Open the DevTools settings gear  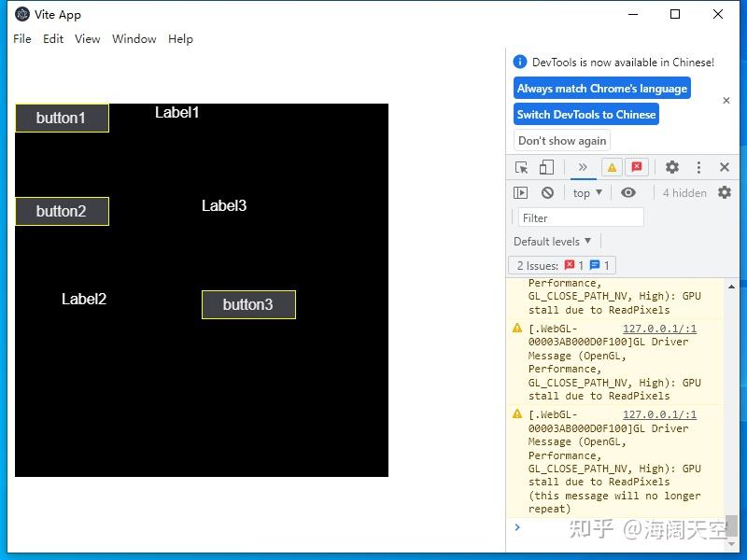click(671, 167)
